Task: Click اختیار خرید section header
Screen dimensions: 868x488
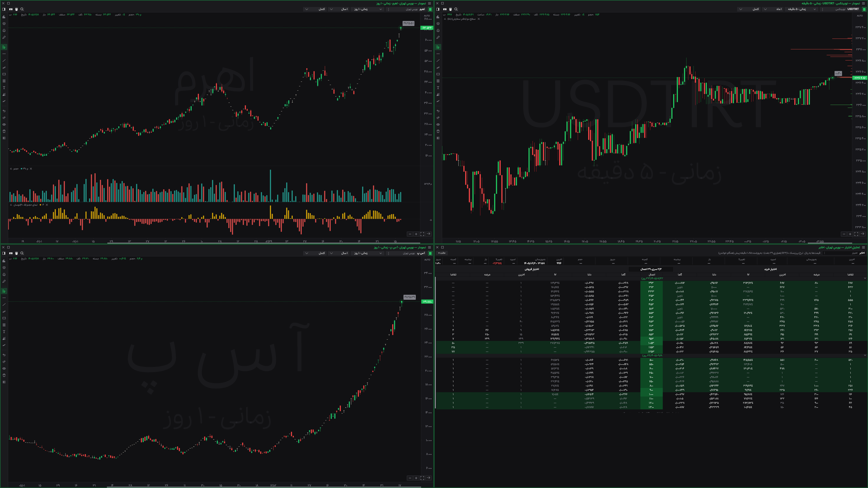Action: click(x=771, y=269)
